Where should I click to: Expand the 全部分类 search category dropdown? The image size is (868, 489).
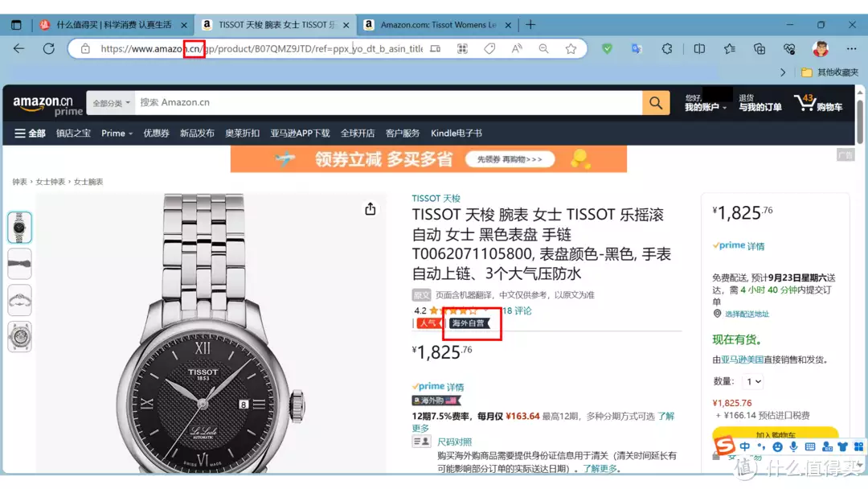(111, 103)
